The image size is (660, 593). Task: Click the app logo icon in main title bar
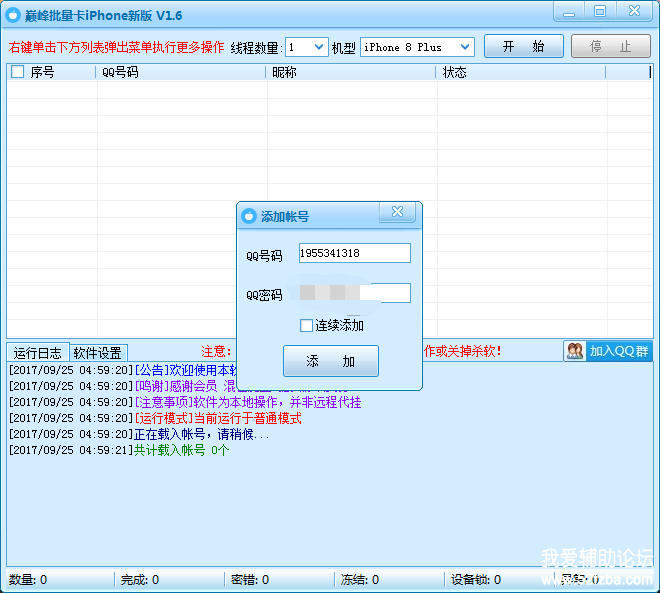click(x=13, y=15)
